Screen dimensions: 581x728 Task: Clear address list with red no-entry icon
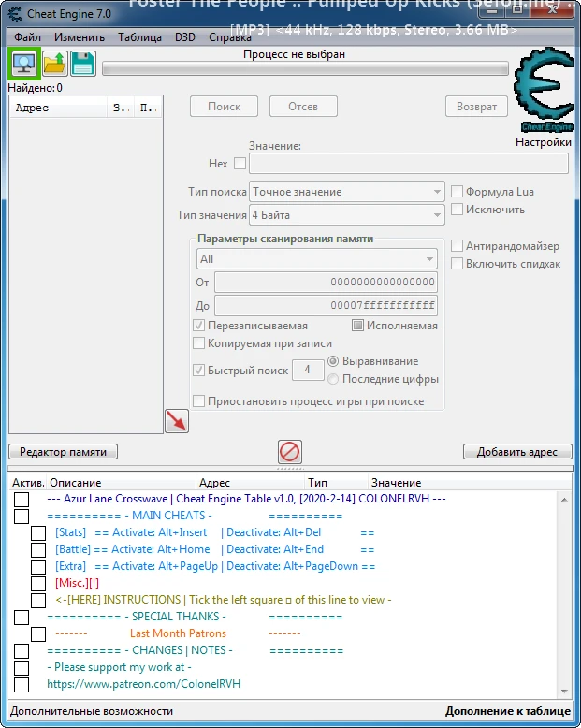click(290, 451)
